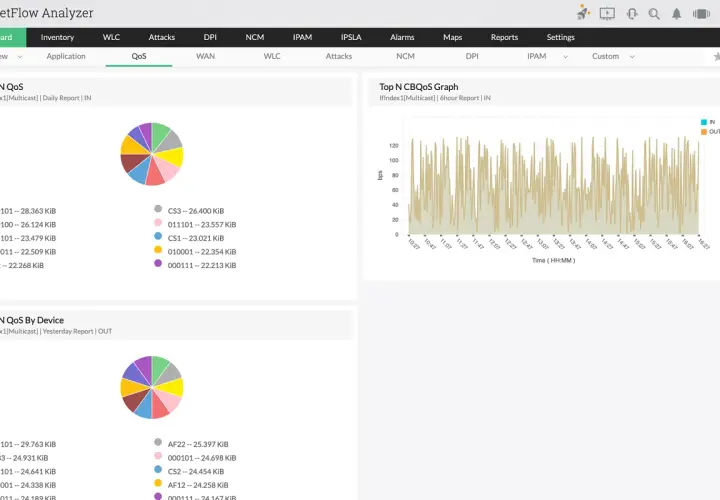720x500 pixels.
Task: Click the 'CS1 -- 23.021 KiB' legend text
Action: pos(196,238)
